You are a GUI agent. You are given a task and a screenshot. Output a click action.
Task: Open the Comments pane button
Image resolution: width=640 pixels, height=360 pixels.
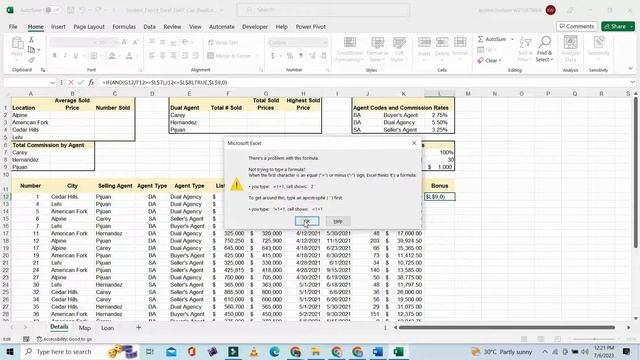[x=577, y=26]
